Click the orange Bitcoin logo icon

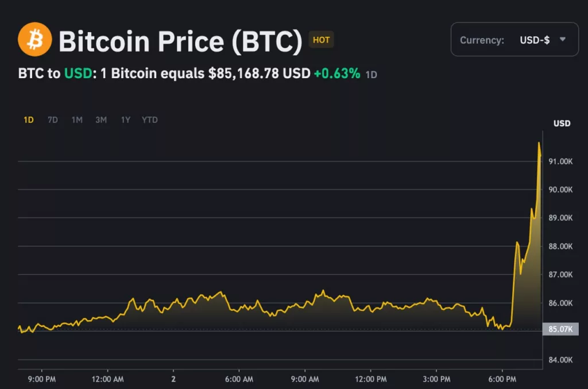(34, 39)
